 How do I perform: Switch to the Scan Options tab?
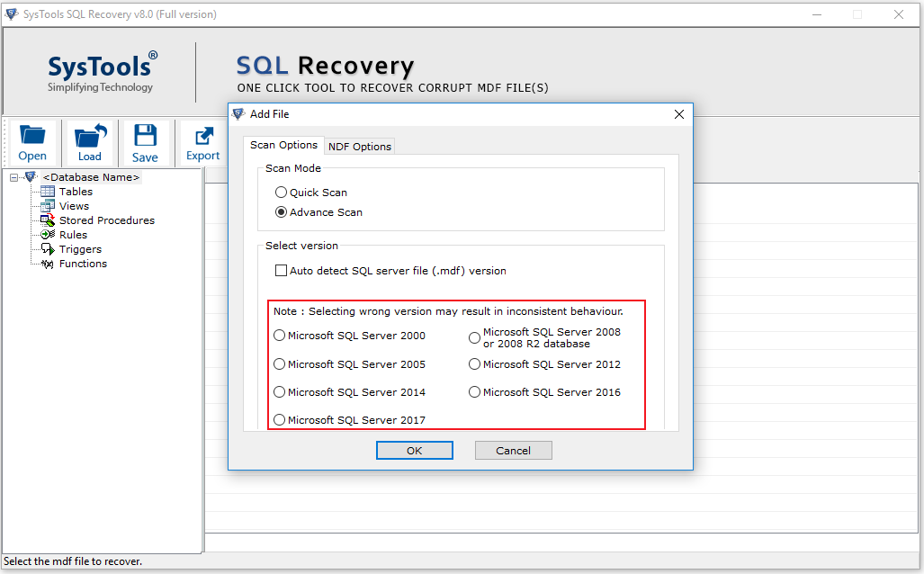click(x=283, y=145)
